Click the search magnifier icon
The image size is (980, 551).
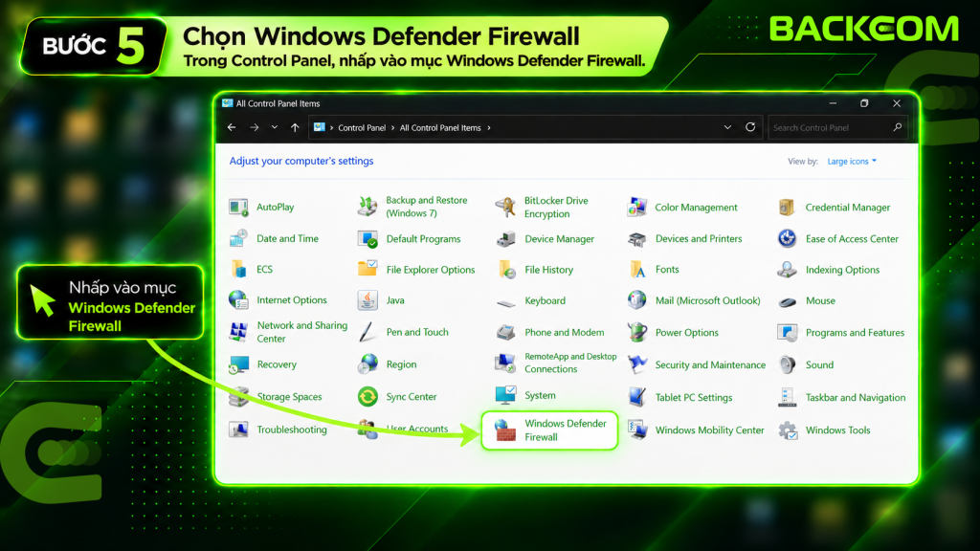click(898, 127)
